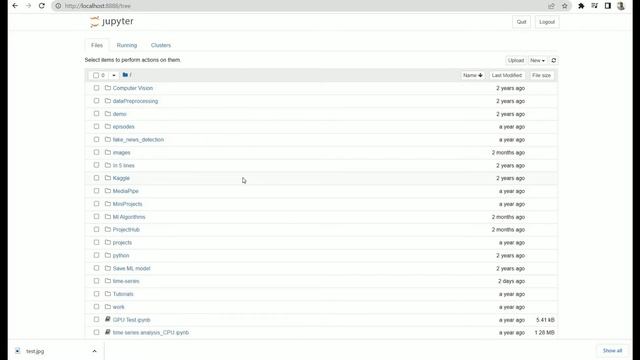Open the episodes folder

pyautogui.click(x=123, y=127)
